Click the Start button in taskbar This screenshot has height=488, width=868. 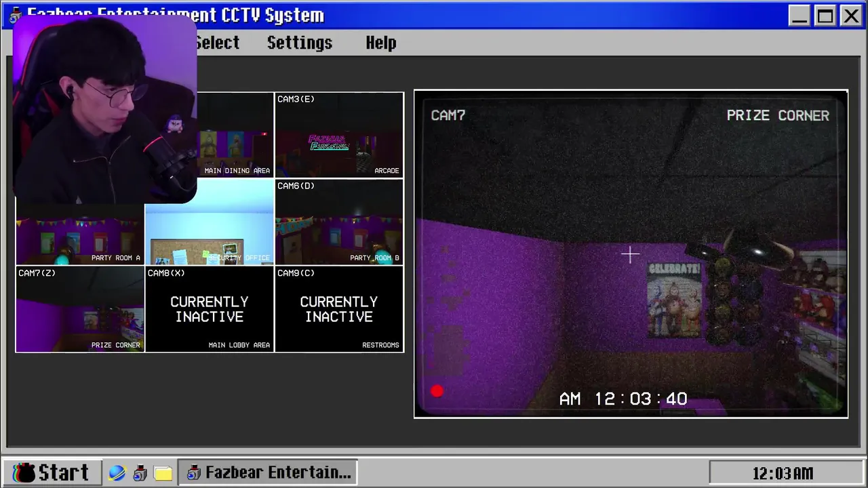coord(52,472)
